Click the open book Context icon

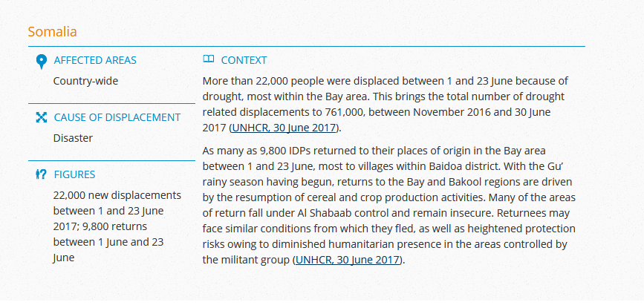(209, 59)
